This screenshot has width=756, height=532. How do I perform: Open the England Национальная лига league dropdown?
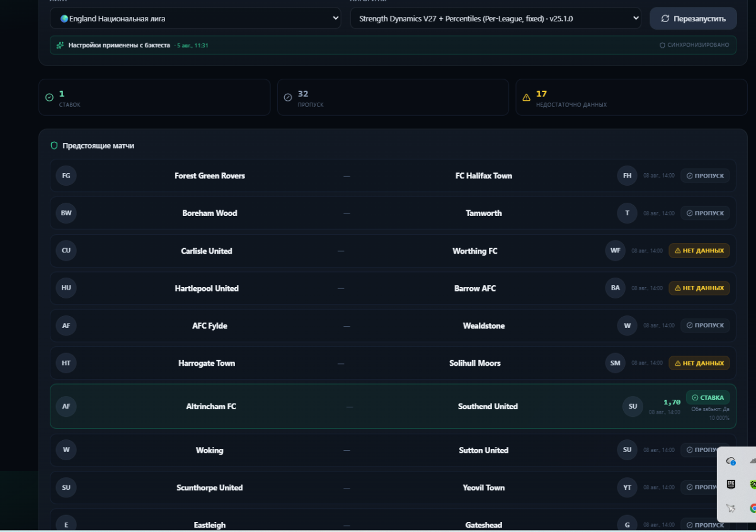coord(195,18)
